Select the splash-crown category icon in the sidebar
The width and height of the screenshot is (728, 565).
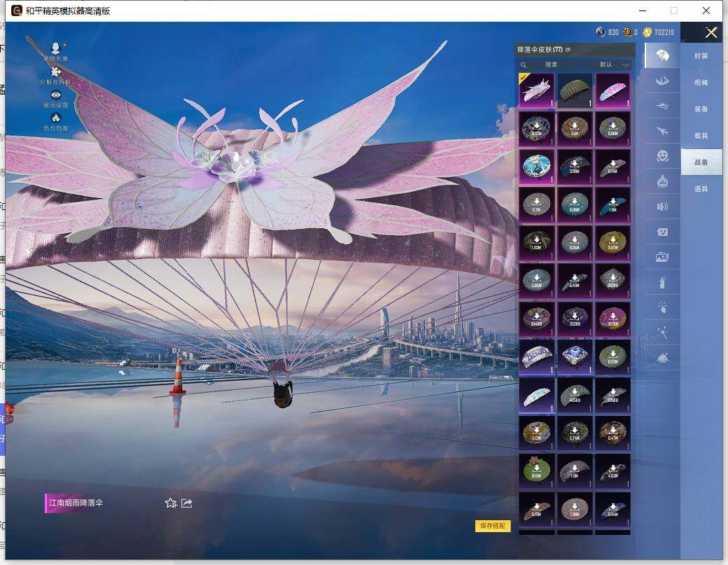662,81
